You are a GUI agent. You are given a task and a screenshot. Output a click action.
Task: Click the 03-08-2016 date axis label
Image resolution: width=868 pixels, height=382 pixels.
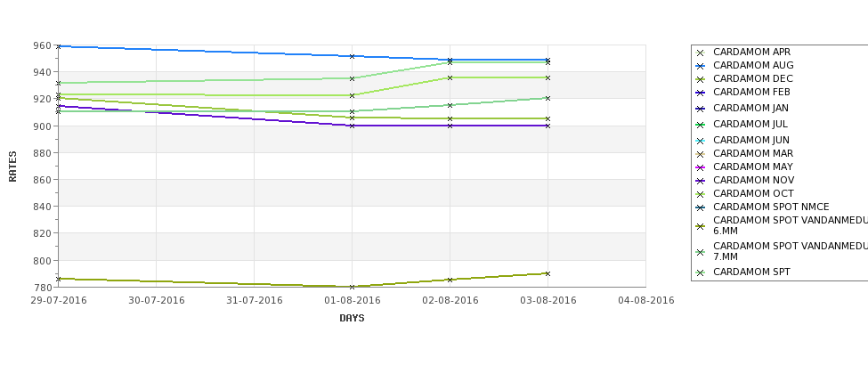point(548,301)
